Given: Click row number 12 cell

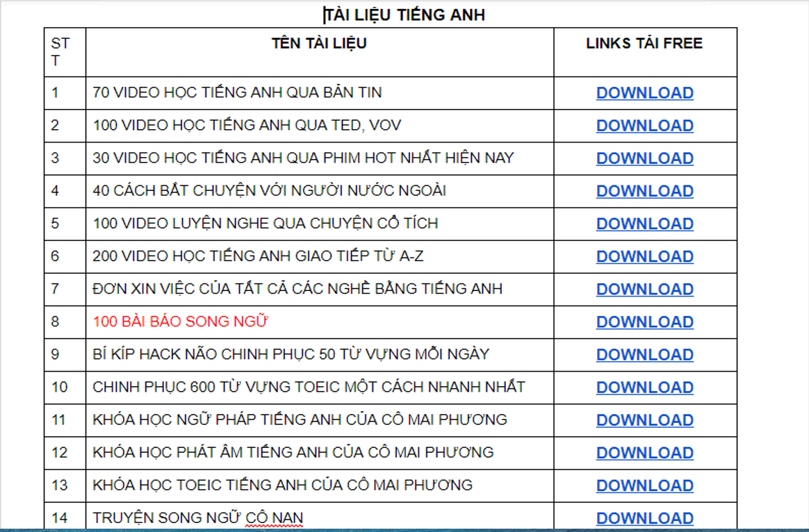Looking at the screenshot, I should [x=65, y=453].
